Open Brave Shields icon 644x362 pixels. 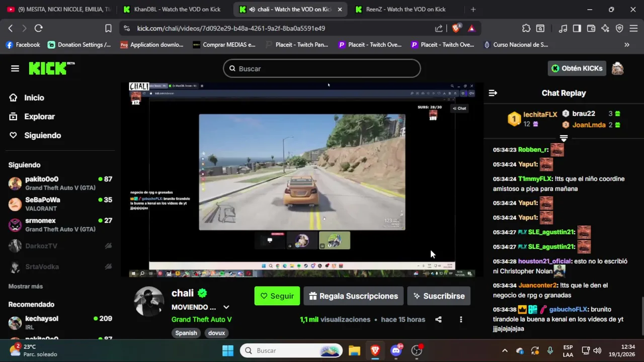click(456, 28)
